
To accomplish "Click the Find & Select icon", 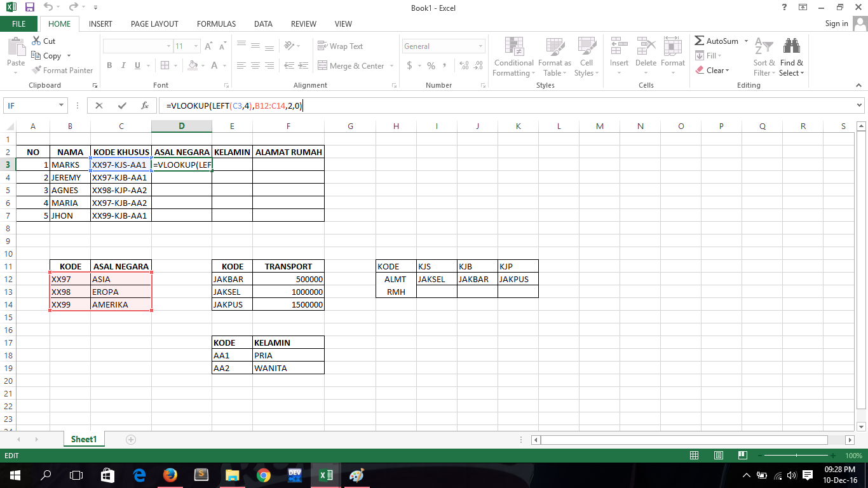I will (792, 57).
